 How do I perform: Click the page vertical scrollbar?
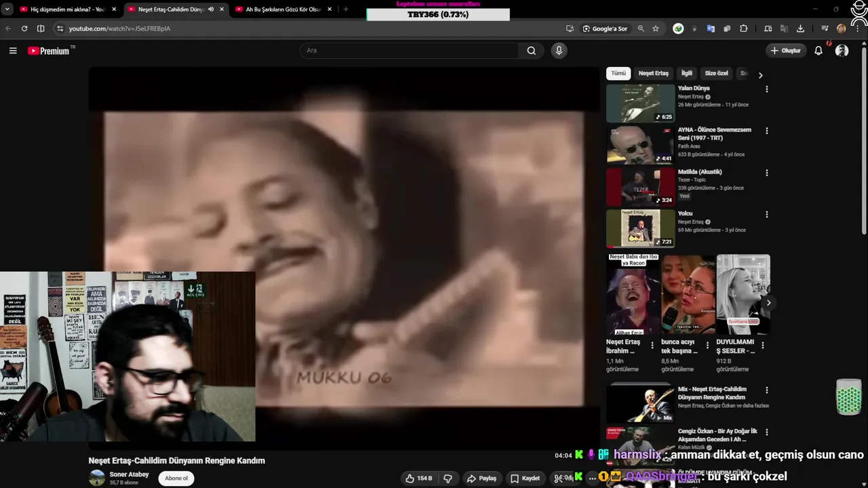coord(864,142)
